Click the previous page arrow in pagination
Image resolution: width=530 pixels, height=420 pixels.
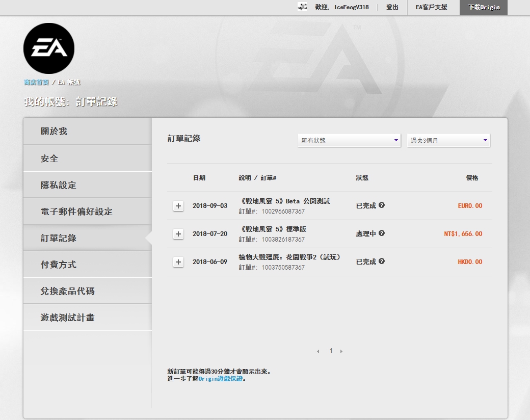(x=319, y=351)
